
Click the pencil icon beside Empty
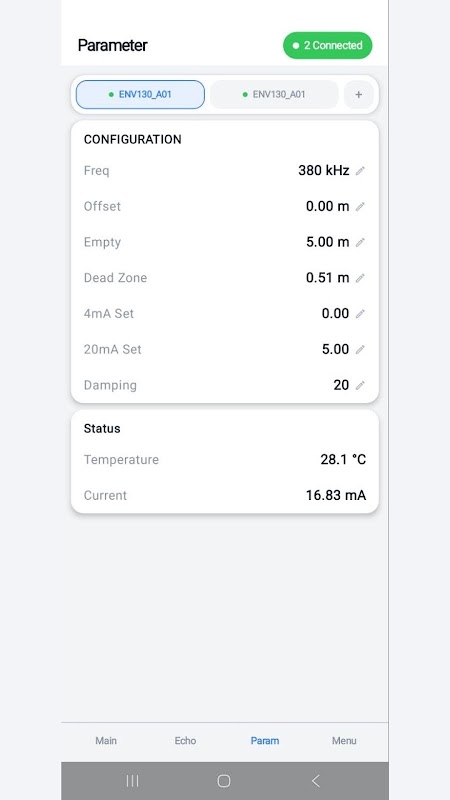click(x=360, y=242)
